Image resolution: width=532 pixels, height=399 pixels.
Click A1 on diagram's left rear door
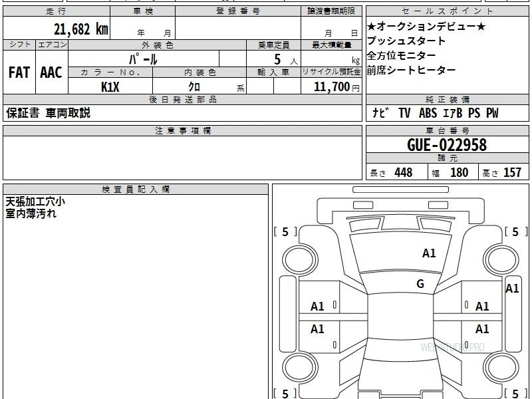(317, 329)
